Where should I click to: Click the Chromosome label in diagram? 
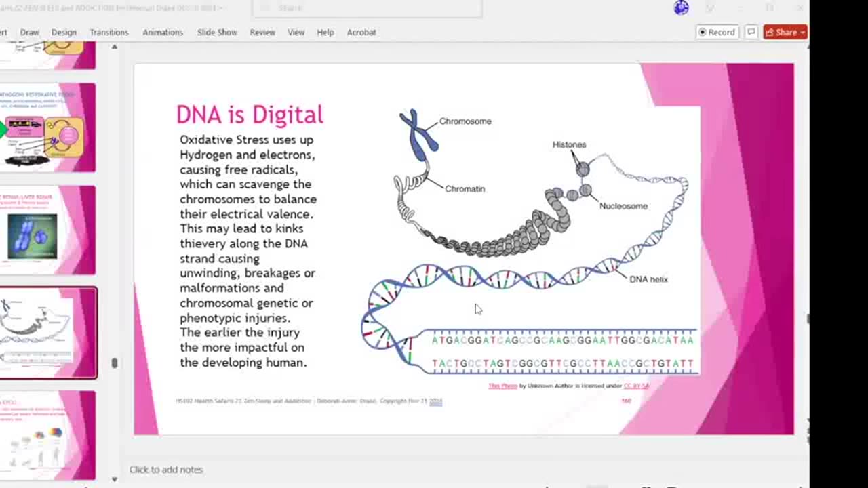(465, 121)
